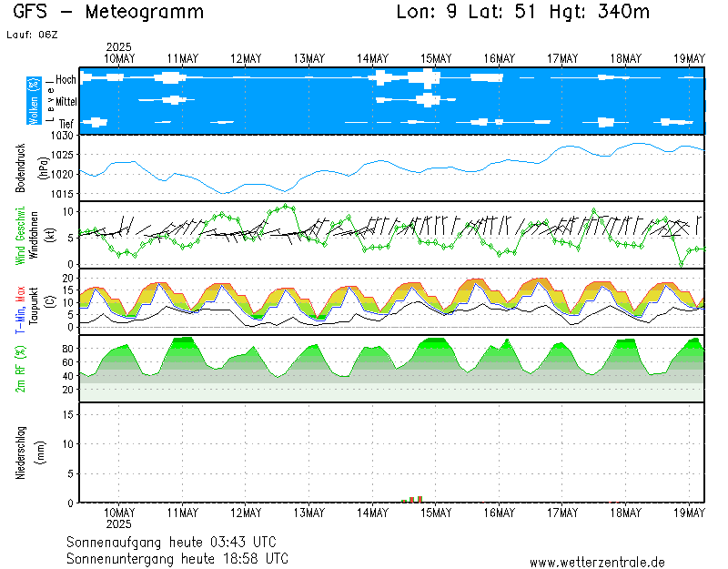
Task: Click '40' on the humidity axis
Action: [x=67, y=376]
